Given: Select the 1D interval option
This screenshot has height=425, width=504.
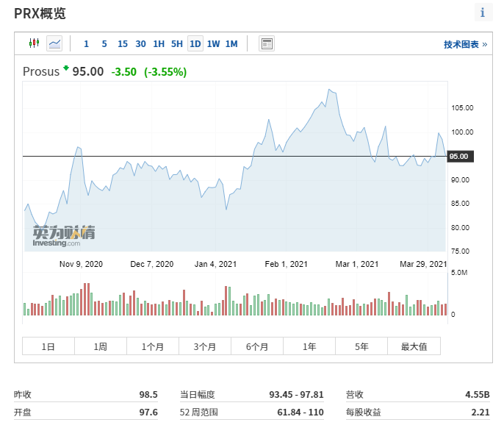Looking at the screenshot, I should point(195,44).
